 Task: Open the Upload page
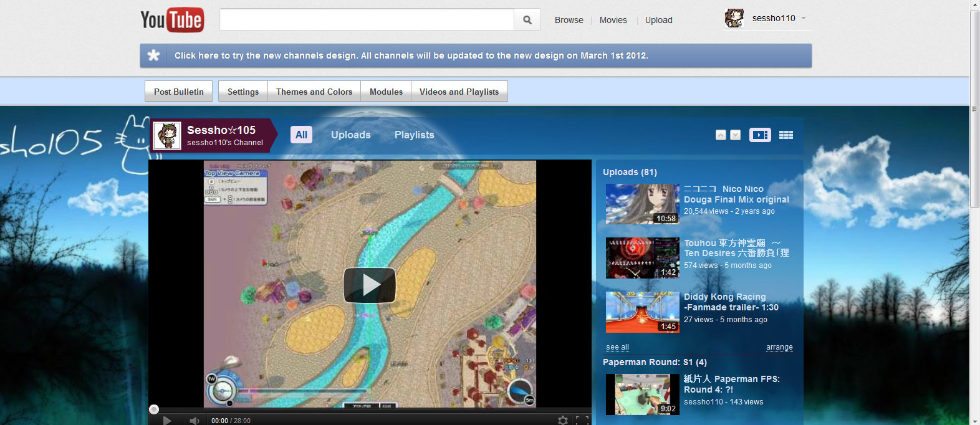coord(659,20)
